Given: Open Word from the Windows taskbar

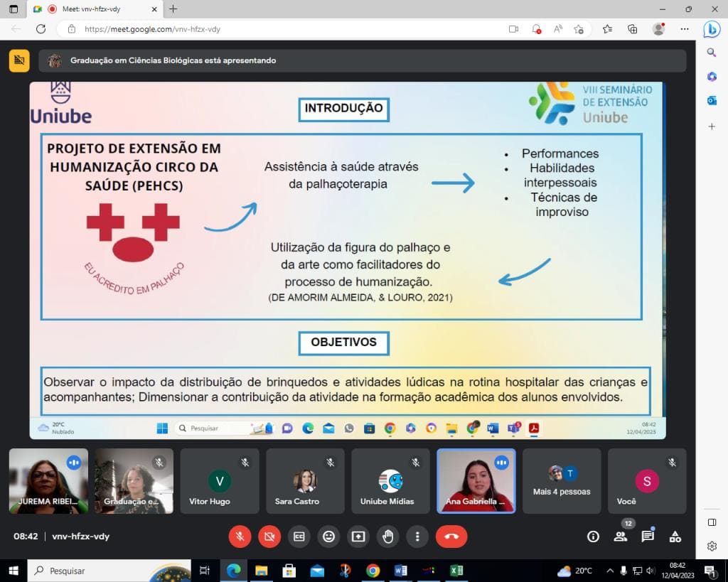Looking at the screenshot, I should point(401,571).
